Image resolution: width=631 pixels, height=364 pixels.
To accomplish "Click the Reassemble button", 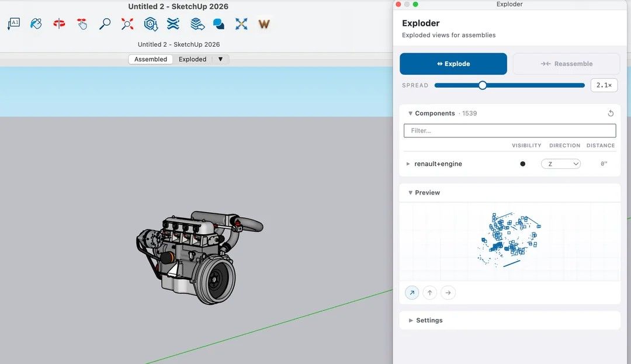I will tap(566, 64).
